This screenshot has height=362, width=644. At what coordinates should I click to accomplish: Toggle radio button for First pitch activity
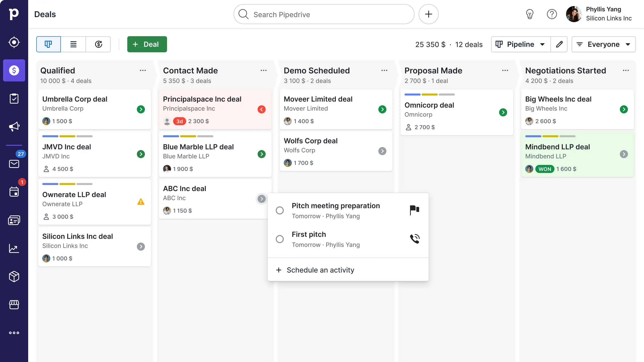click(279, 239)
